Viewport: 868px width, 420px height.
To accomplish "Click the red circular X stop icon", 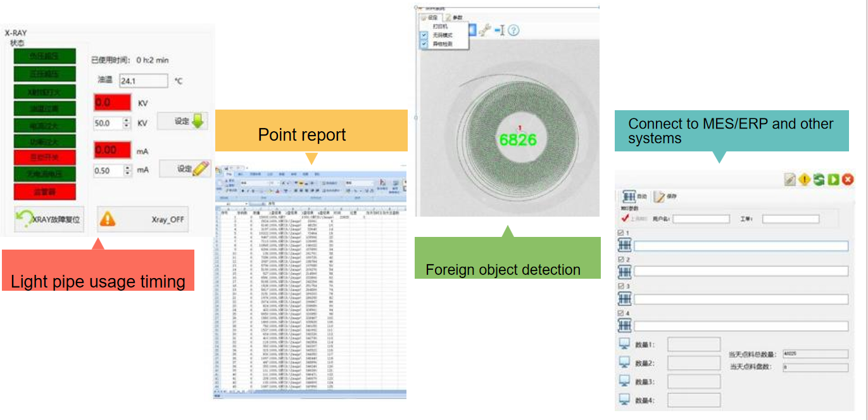I will (x=847, y=180).
